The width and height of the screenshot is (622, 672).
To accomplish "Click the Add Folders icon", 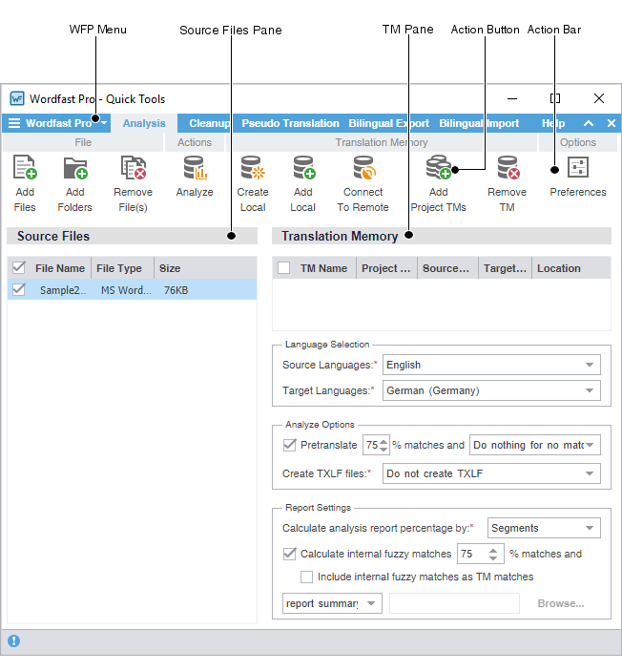I will click(75, 167).
